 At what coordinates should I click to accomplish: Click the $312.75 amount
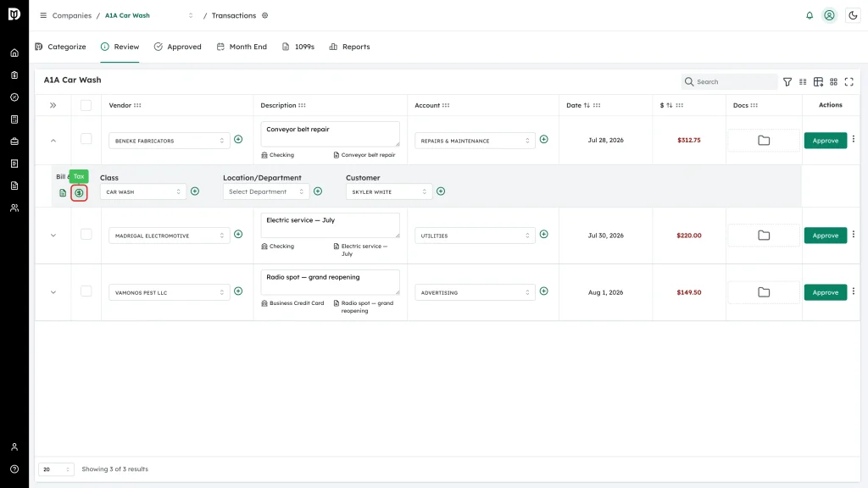(x=688, y=141)
